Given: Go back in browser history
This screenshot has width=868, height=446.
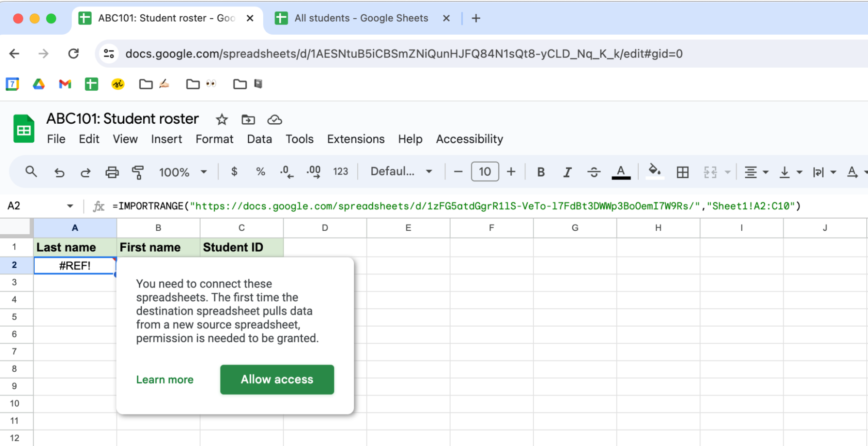Looking at the screenshot, I should point(15,54).
